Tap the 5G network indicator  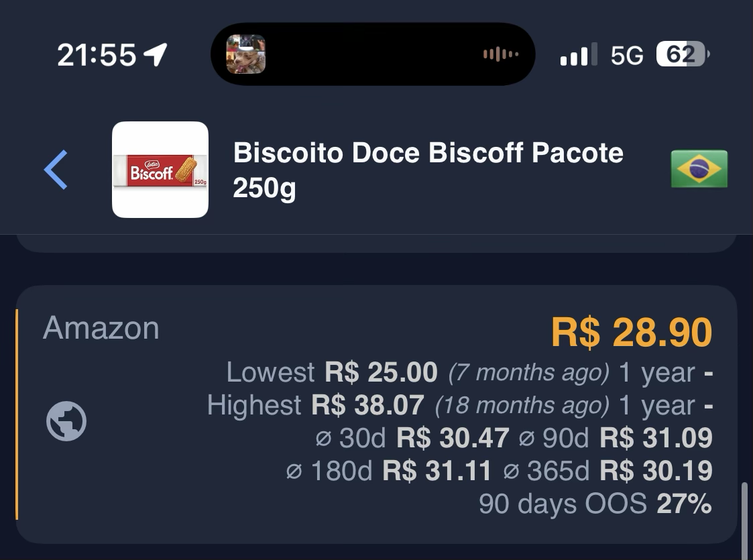(627, 55)
